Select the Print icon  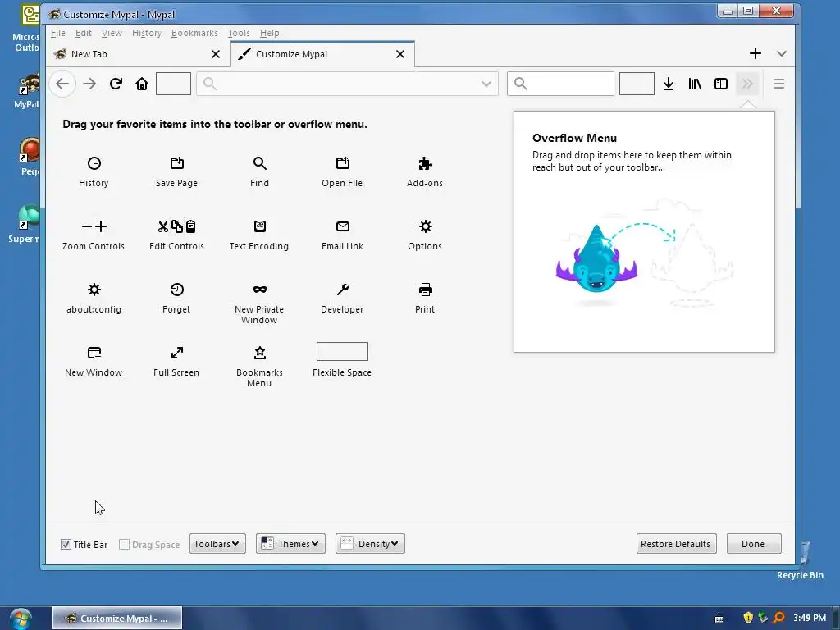click(426, 290)
